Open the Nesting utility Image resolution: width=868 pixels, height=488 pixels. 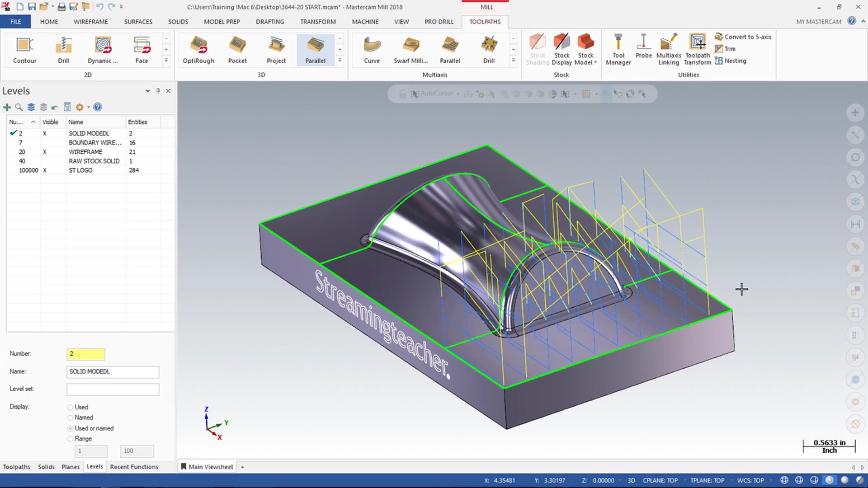(x=731, y=61)
